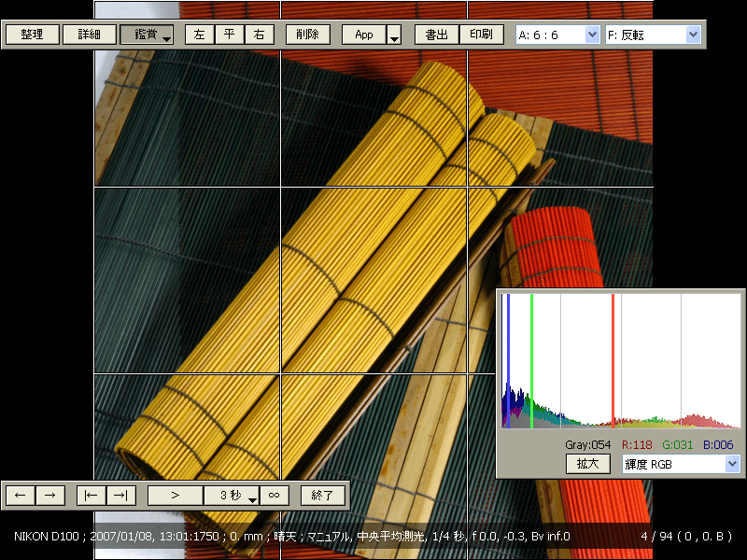Image resolution: width=747 pixels, height=560 pixels.
Task: Click the 平 level button
Action: (x=230, y=35)
